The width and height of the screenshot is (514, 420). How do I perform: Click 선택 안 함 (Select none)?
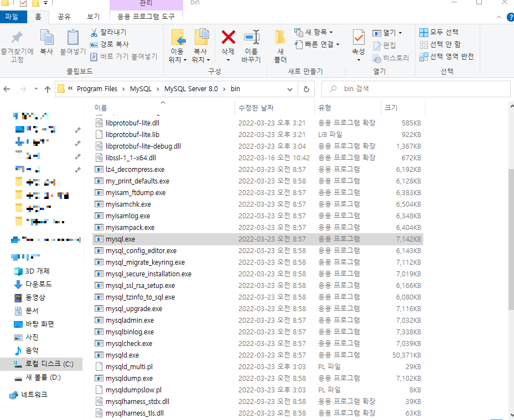tap(440, 44)
